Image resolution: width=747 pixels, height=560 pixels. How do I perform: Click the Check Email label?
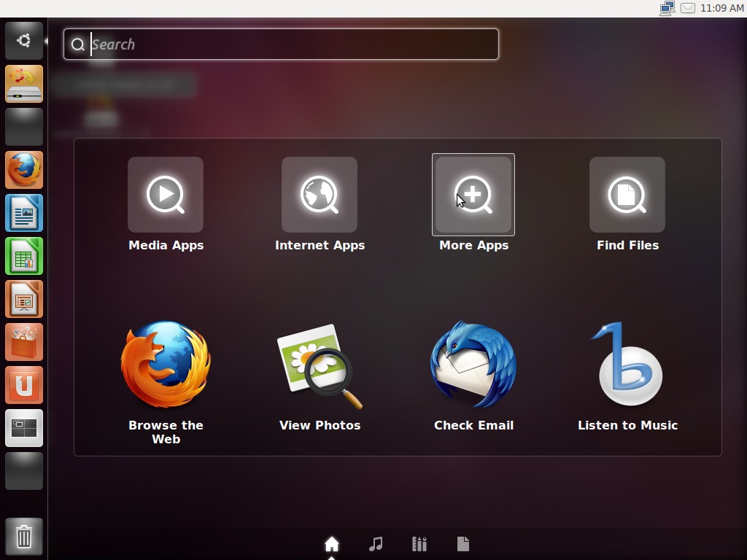tap(473, 425)
